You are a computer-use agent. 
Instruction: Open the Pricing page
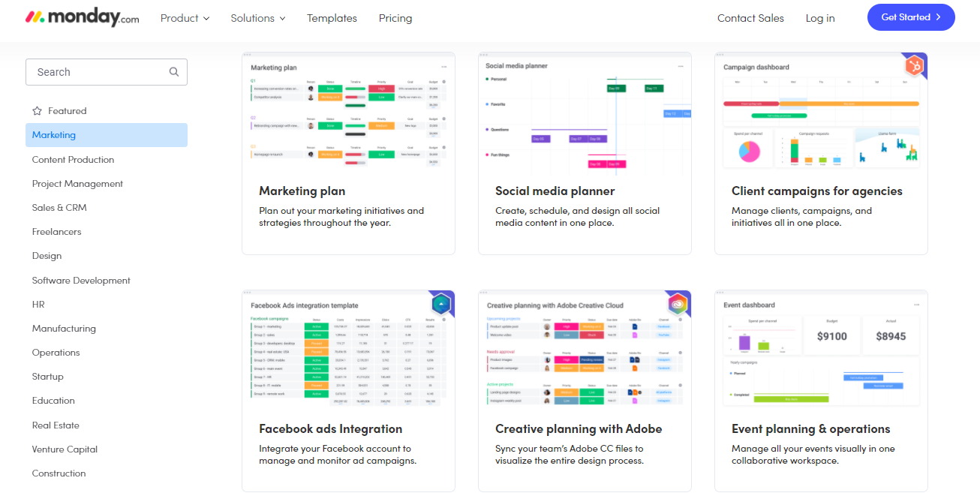395,18
